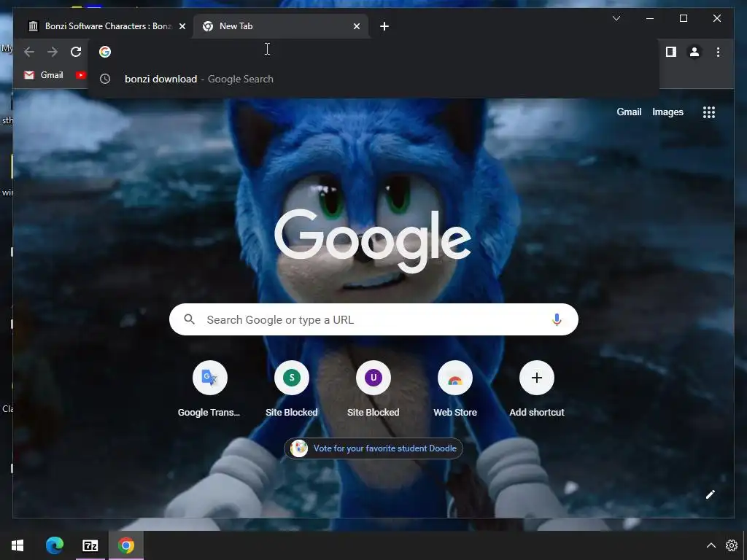Image resolution: width=747 pixels, height=560 pixels.
Task: Open the Images link at the top right
Action: (667, 112)
